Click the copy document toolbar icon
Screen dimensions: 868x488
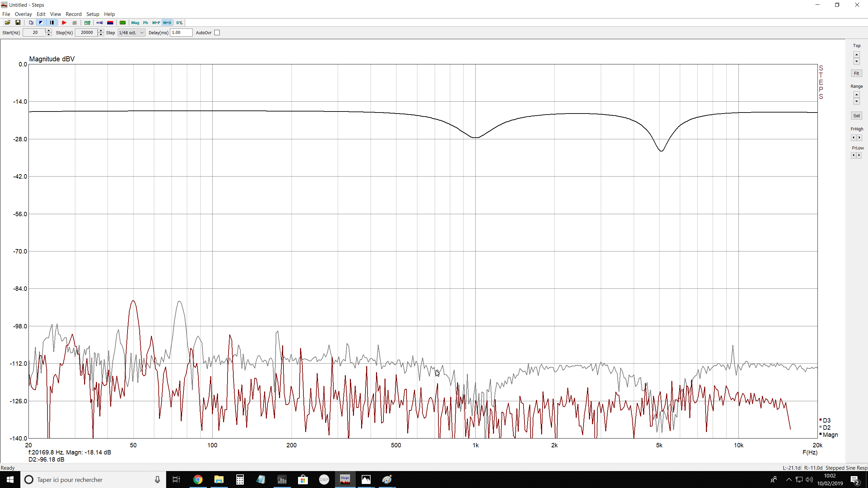click(31, 23)
